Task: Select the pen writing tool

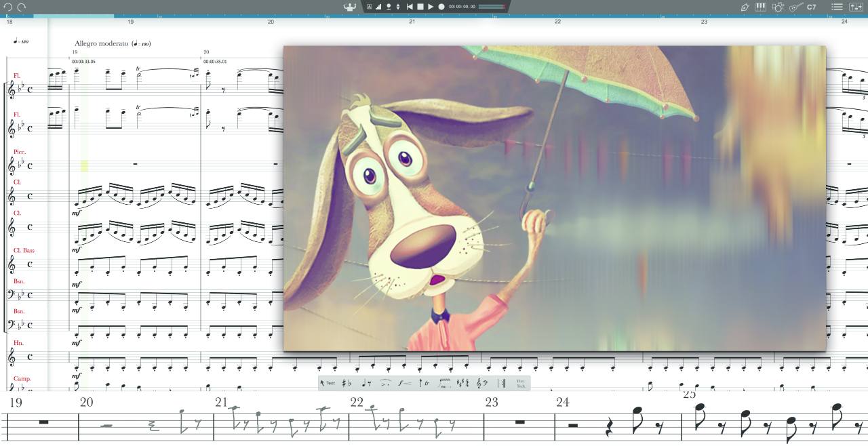Action: 745,7
